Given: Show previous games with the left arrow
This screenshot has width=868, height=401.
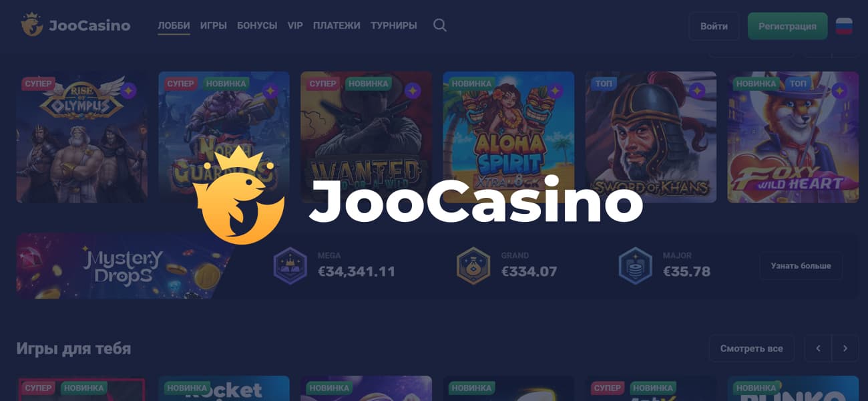Looking at the screenshot, I should tap(818, 348).
